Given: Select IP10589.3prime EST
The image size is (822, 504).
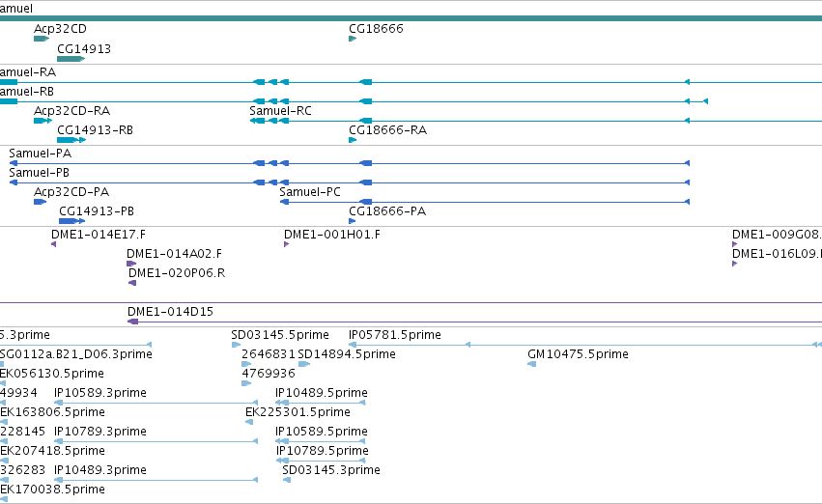Looking at the screenshot, I should (x=100, y=394).
